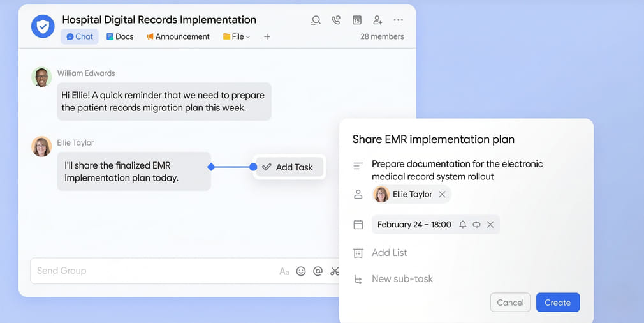Start a call using the phone icon
This screenshot has height=323, width=644.
pos(336,20)
